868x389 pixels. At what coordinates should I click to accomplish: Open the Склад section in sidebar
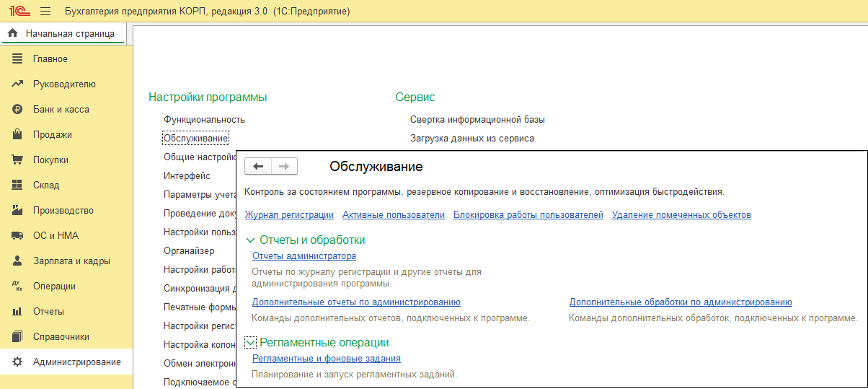48,185
